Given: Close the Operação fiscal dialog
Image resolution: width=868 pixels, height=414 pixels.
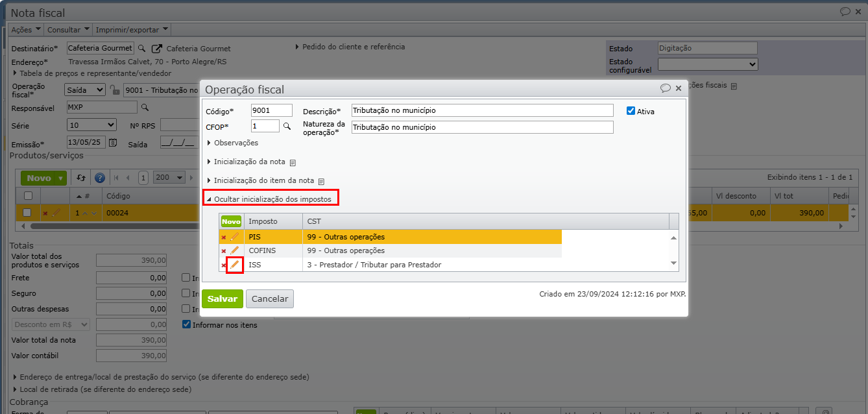Looking at the screenshot, I should click(679, 88).
